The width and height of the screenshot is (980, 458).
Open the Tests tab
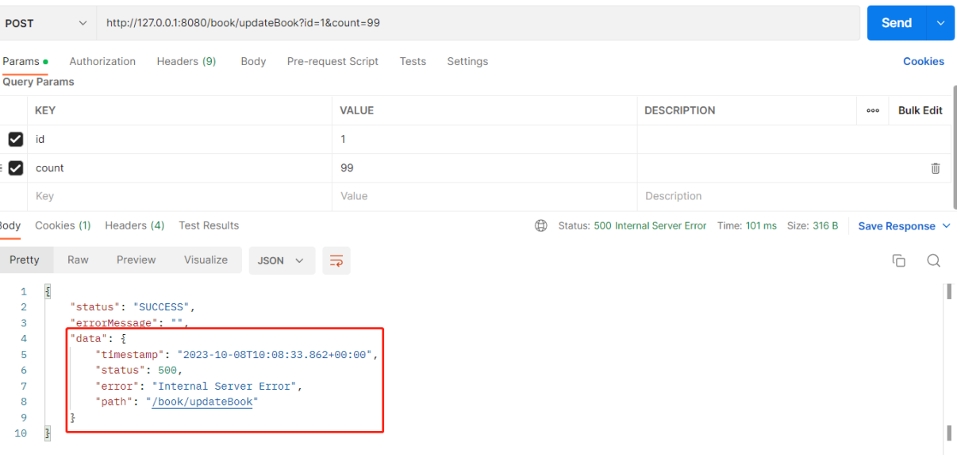(413, 61)
